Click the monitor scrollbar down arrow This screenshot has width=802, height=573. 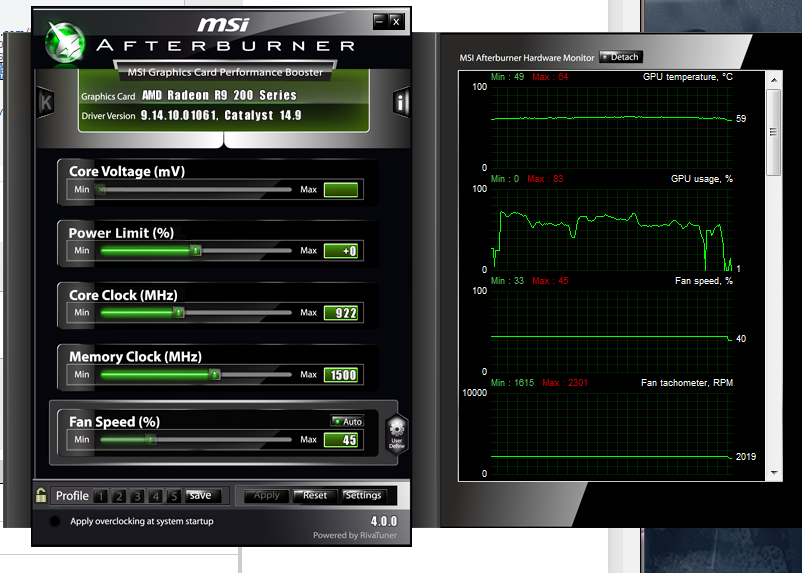[774, 473]
